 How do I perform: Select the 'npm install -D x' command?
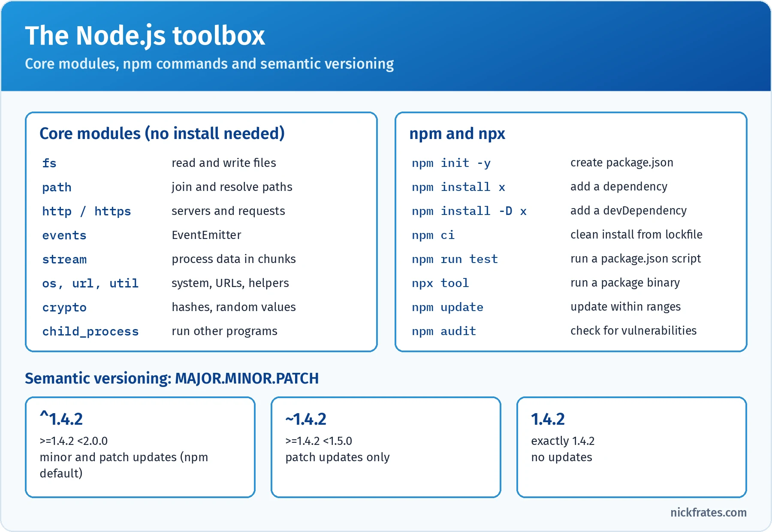(469, 211)
